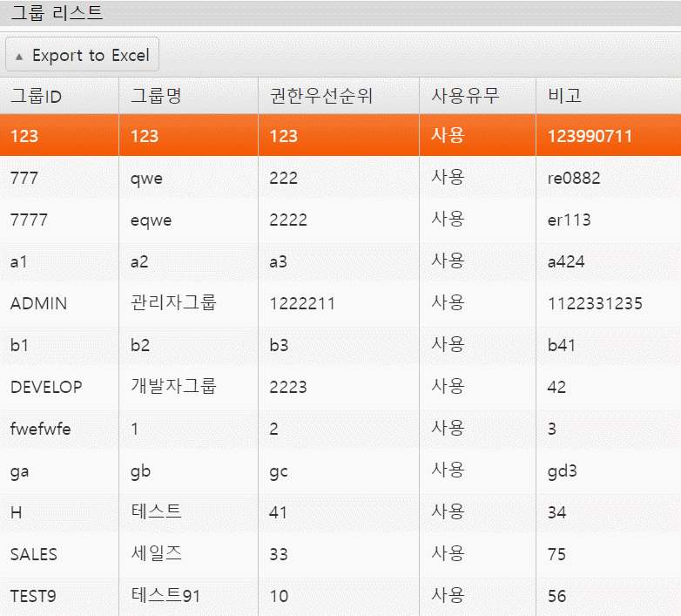Click priority value 2223
Viewport: 681px width, 616px height.
point(288,387)
